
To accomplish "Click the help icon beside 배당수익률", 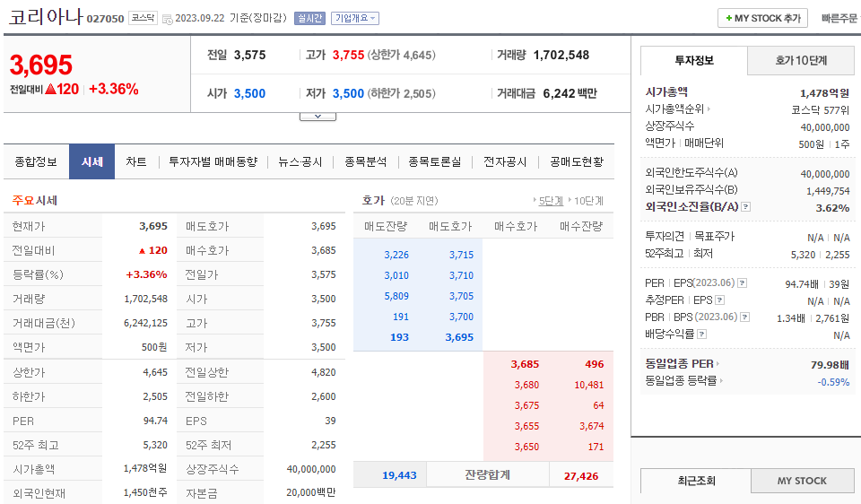I will pyautogui.click(x=701, y=335).
